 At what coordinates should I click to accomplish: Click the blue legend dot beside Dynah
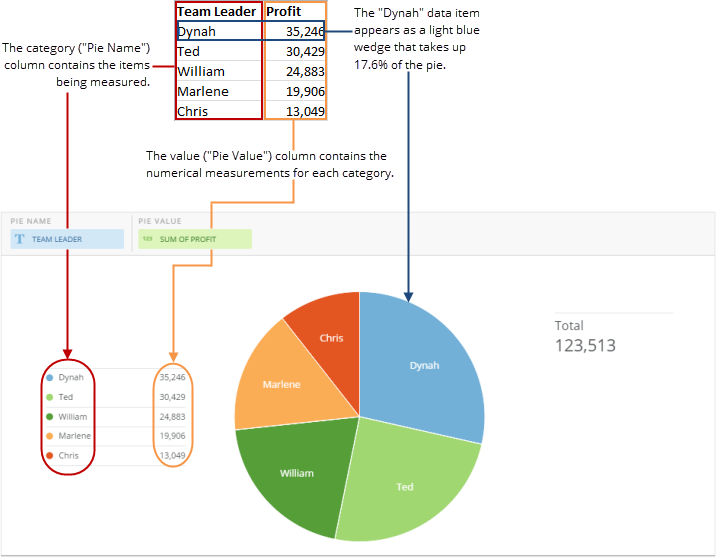(x=49, y=378)
